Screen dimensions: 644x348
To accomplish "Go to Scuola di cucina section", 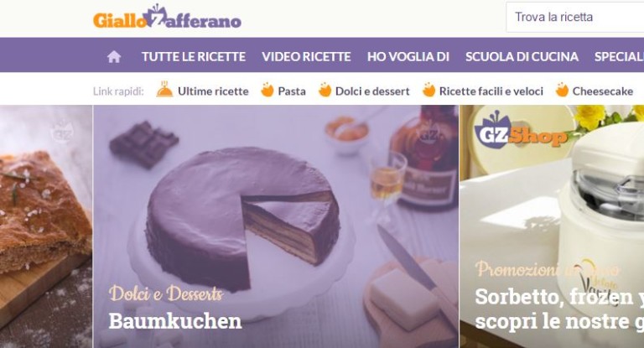I will point(522,57).
